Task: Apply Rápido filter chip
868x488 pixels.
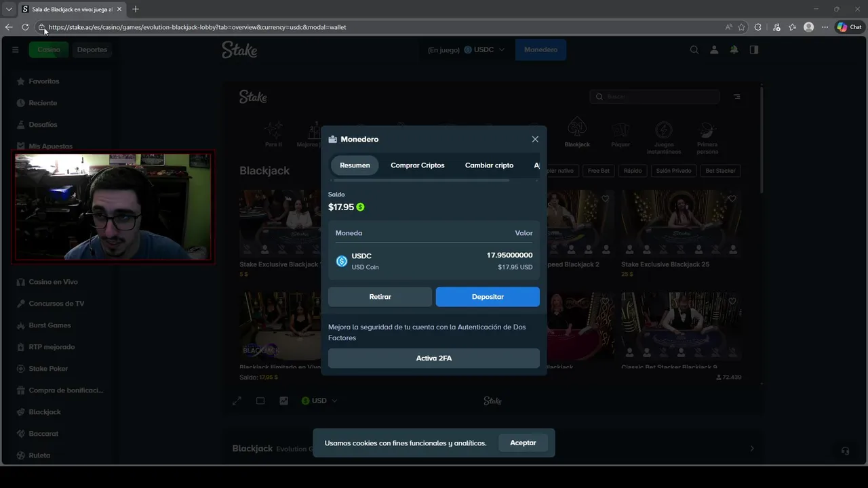Action: (633, 171)
